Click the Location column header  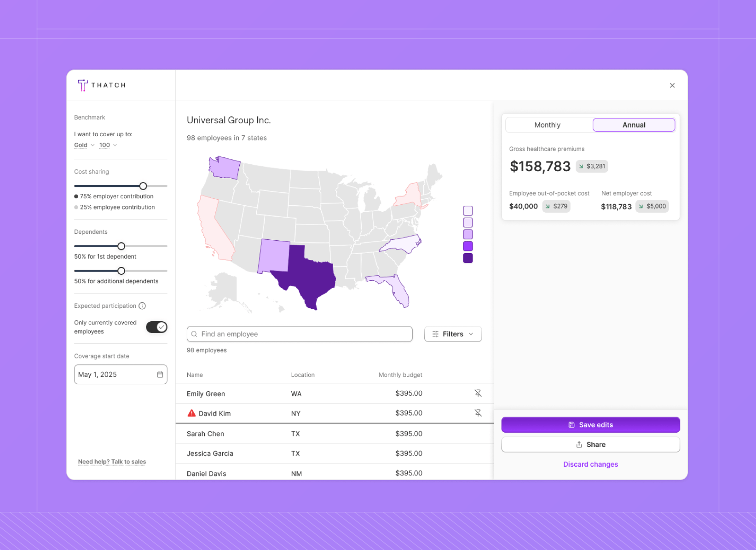click(x=303, y=375)
